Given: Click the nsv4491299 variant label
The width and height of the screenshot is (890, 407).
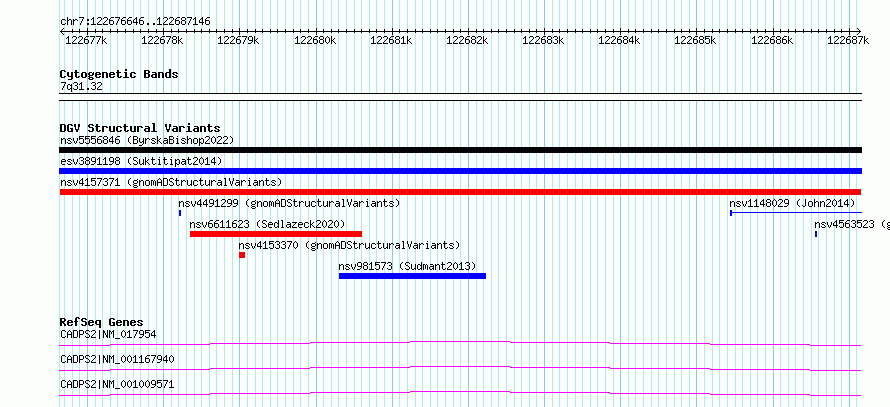Looking at the screenshot, I should [x=289, y=203].
